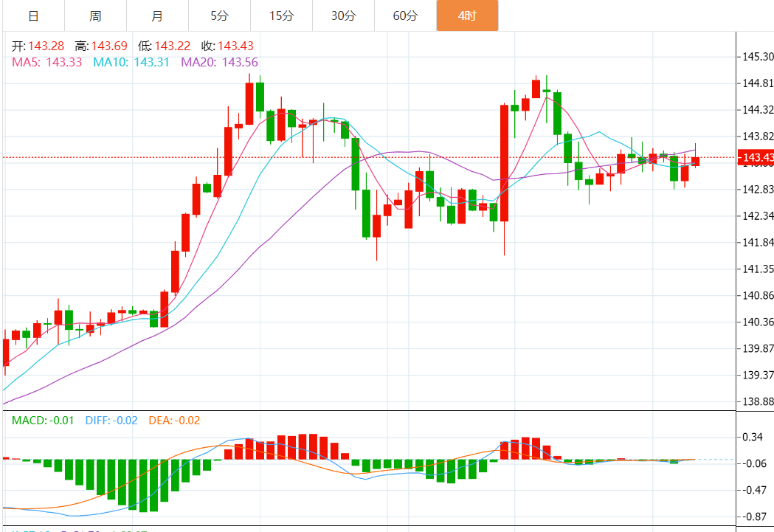Click the 143.82 price axis label
774x532 pixels.
(758, 137)
